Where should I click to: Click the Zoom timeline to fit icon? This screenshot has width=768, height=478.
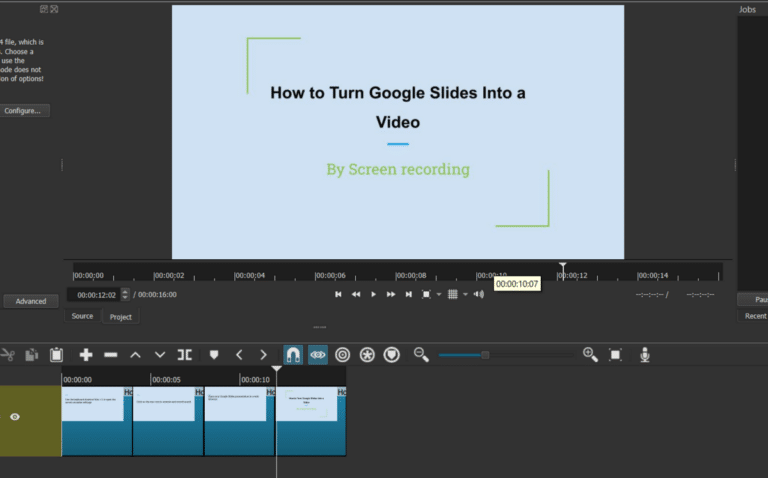pyautogui.click(x=615, y=355)
